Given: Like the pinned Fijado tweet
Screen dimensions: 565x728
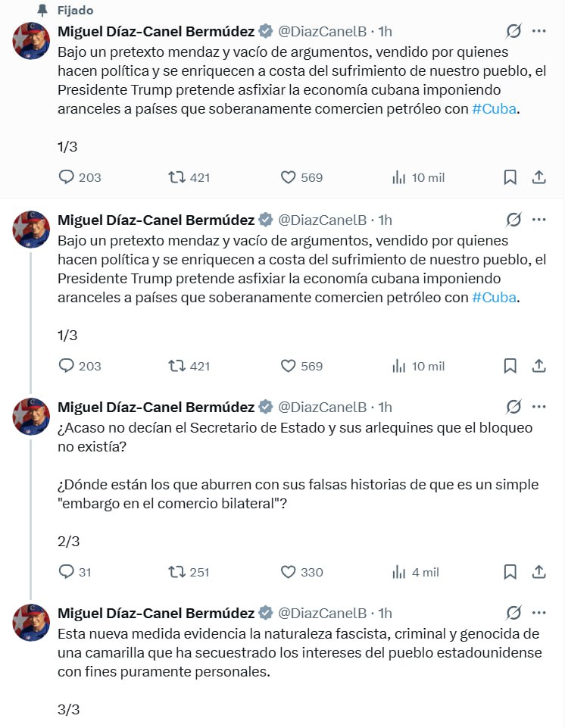Looking at the screenshot, I should point(289,177).
